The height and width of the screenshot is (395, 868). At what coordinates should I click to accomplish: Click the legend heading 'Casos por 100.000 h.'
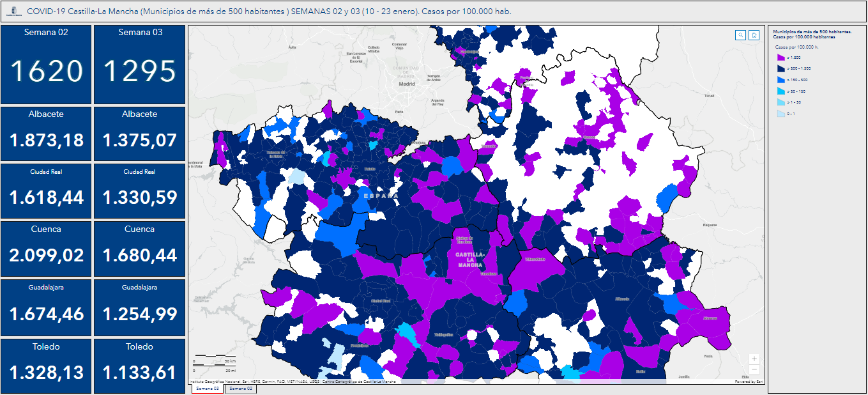pyautogui.click(x=796, y=47)
